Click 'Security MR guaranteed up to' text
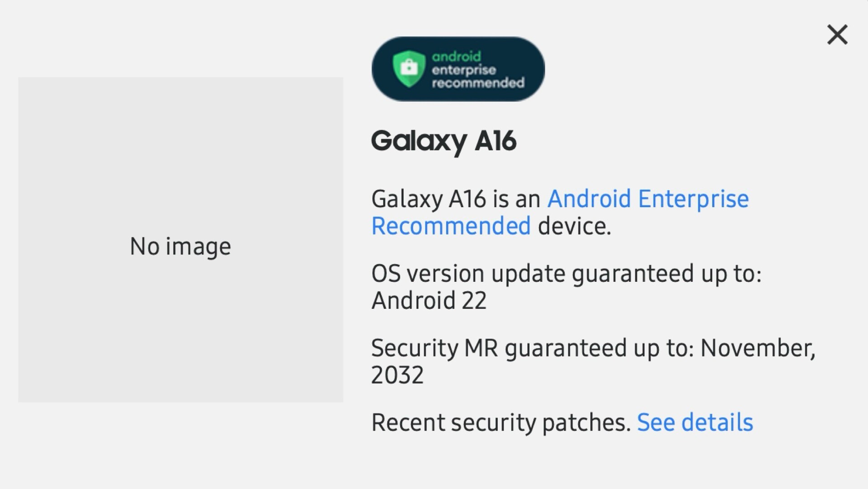Screen dimensions: 868x489 coord(532,348)
